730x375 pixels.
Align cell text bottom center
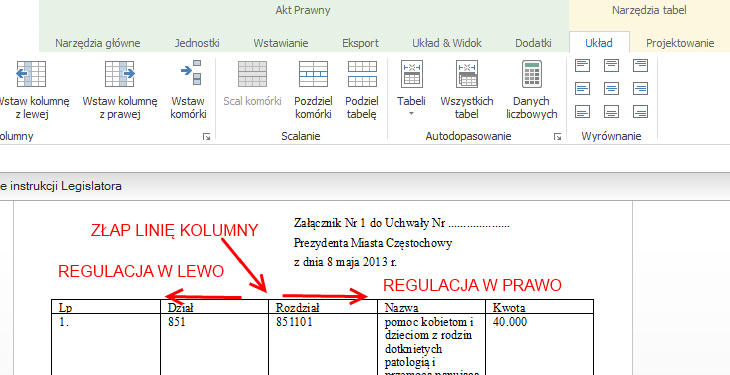click(x=611, y=112)
